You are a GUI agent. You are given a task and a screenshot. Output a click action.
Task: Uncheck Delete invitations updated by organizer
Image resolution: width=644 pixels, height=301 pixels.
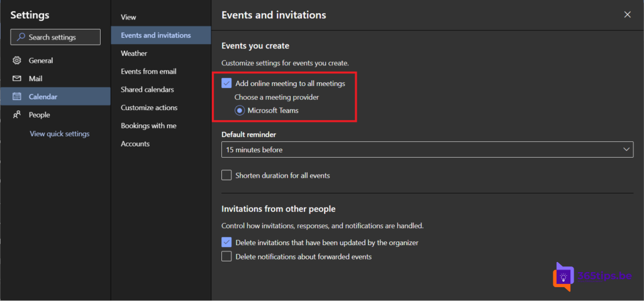(x=227, y=242)
